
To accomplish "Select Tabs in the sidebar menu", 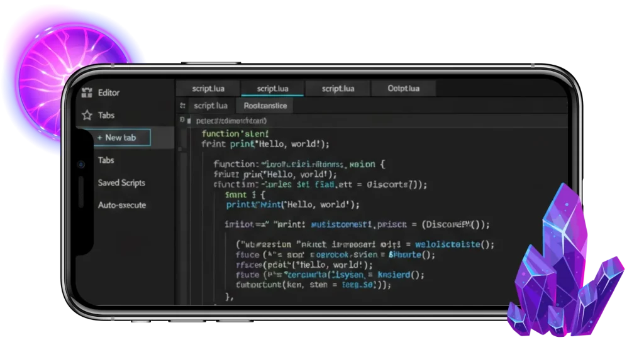I will [106, 160].
